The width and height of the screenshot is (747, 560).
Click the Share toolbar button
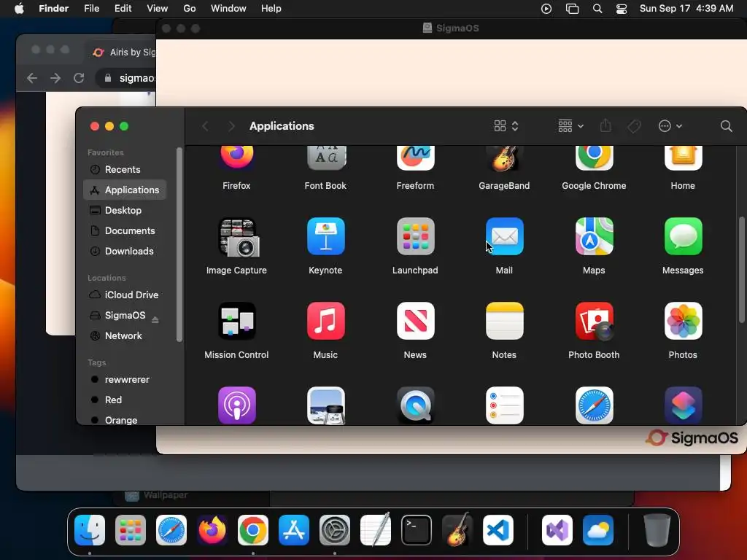pos(605,125)
